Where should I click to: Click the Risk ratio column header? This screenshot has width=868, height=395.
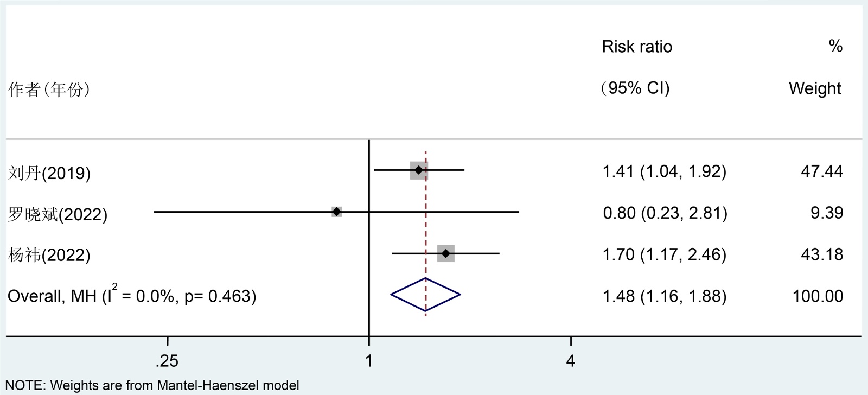coord(637,47)
